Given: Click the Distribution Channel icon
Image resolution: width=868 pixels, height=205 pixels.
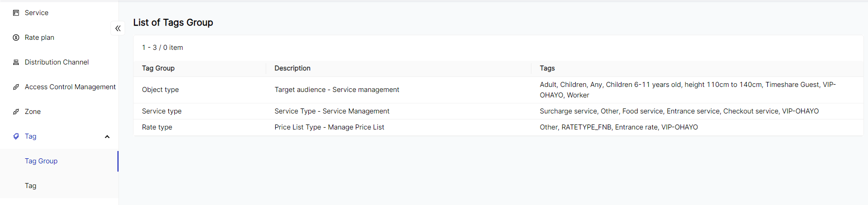Looking at the screenshot, I should pos(16,62).
